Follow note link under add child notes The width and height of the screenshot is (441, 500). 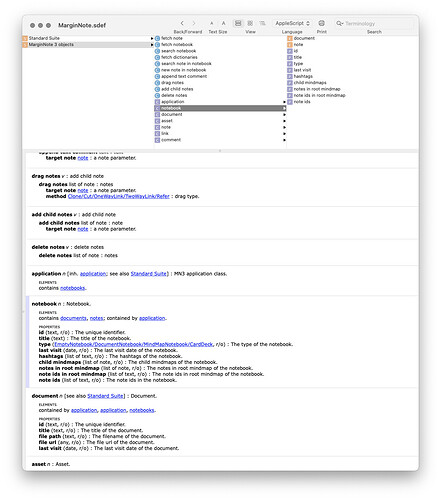pyautogui.click(x=83, y=229)
